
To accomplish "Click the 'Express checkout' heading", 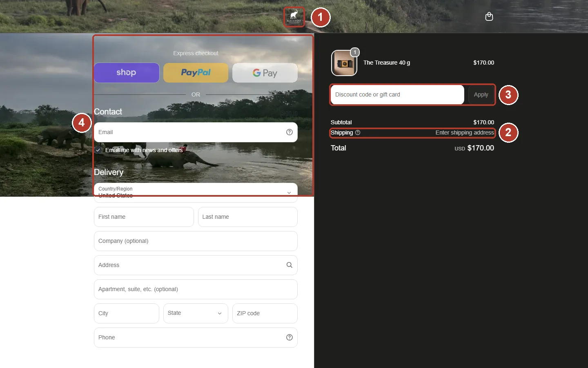I will tap(196, 53).
